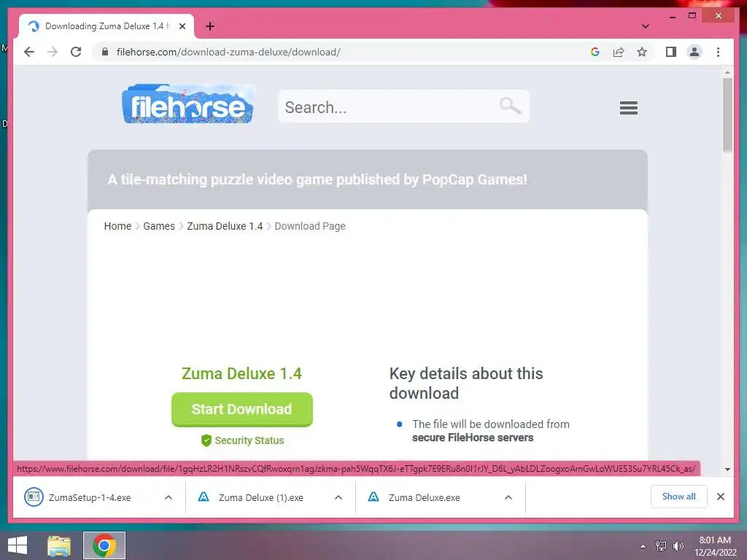Expand options for Zuma Deluxe.exe
This screenshot has height=560, width=747.
pos(508,497)
